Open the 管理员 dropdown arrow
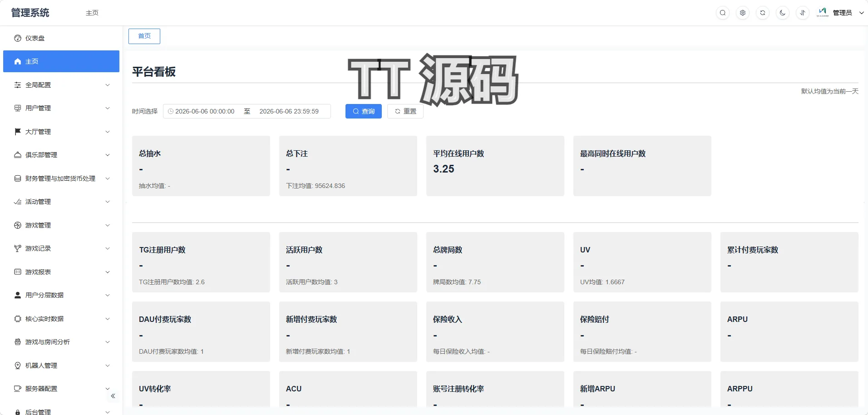Image resolution: width=868 pixels, height=415 pixels. coord(861,13)
